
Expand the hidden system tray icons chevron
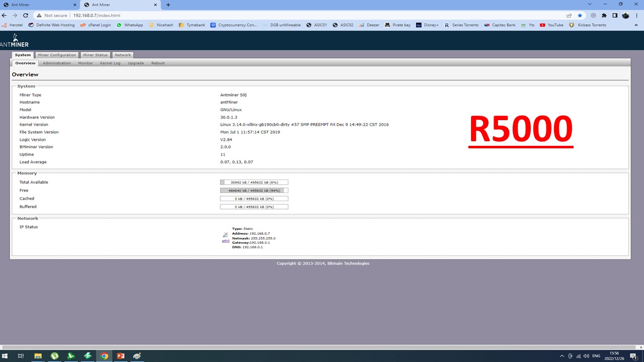(562, 356)
